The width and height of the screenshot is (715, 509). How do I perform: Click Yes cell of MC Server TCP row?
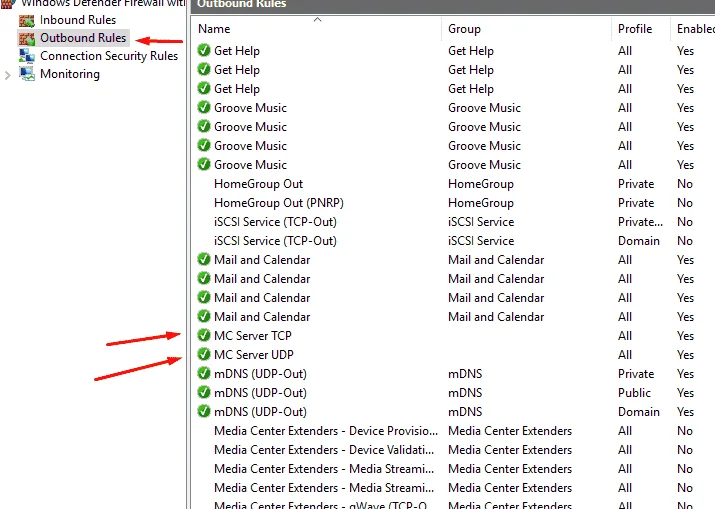tap(685, 336)
